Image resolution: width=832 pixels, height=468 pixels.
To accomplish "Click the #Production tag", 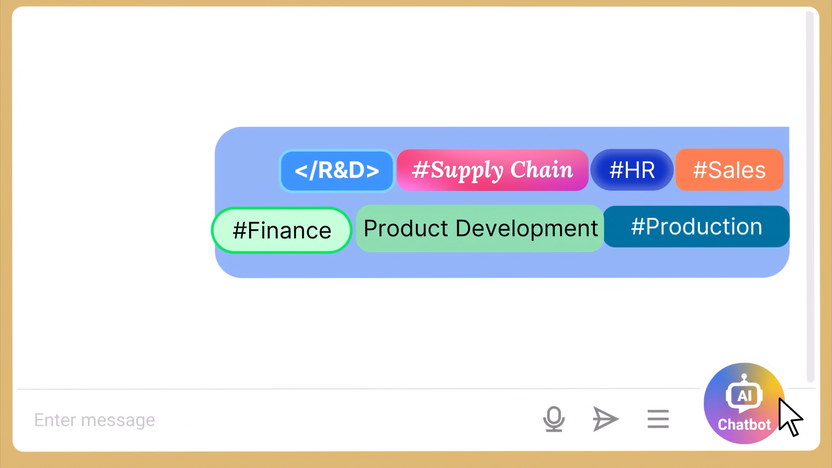I will pyautogui.click(x=696, y=227).
